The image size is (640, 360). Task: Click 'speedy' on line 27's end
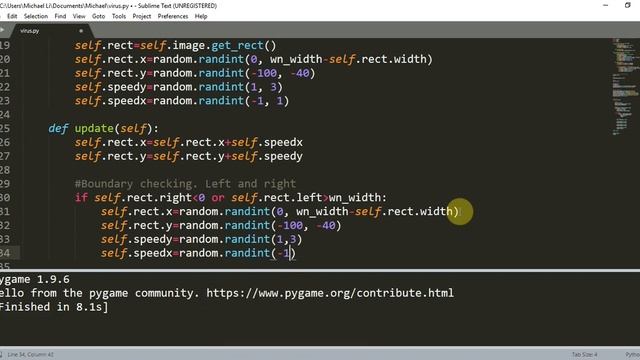click(283, 156)
